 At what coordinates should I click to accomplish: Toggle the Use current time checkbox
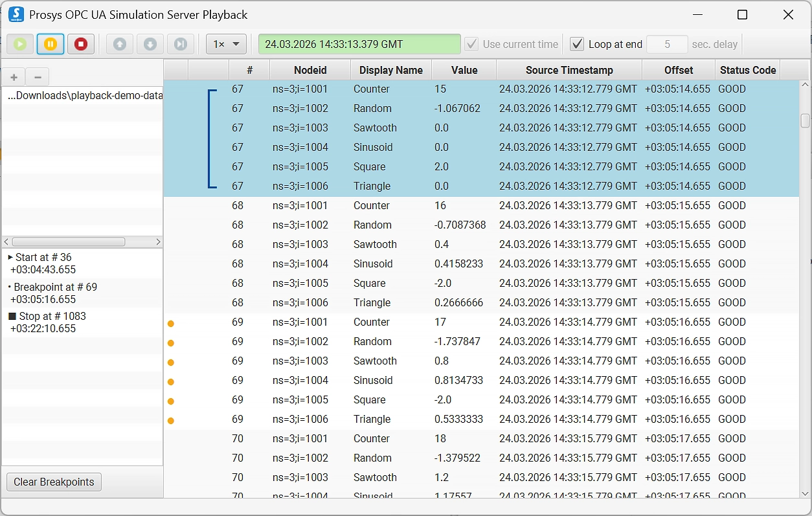(x=472, y=44)
